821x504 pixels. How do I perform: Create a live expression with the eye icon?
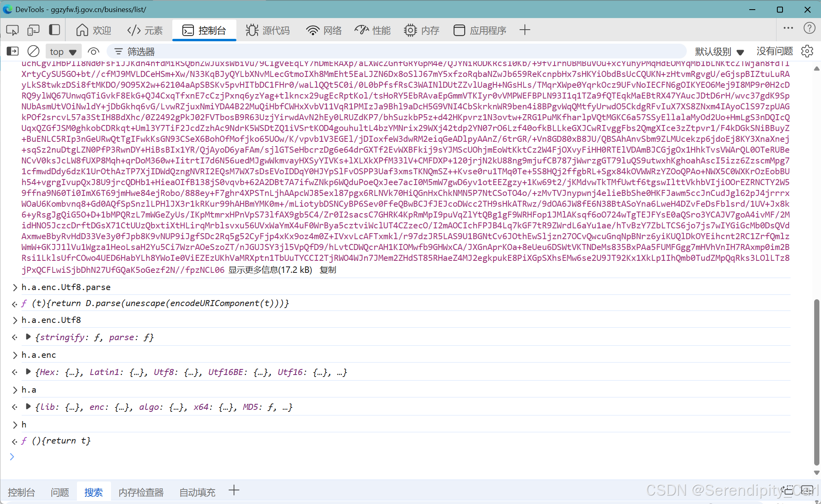click(x=93, y=51)
